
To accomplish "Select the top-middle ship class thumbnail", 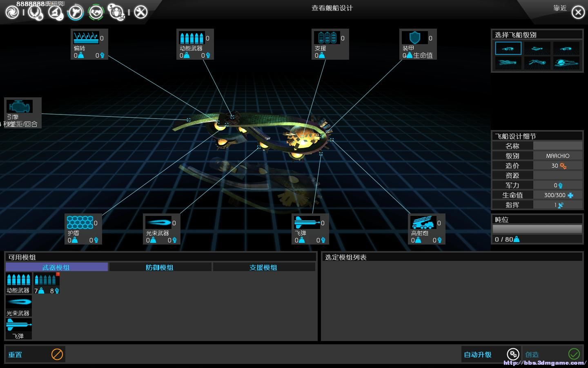I will 537,48.
